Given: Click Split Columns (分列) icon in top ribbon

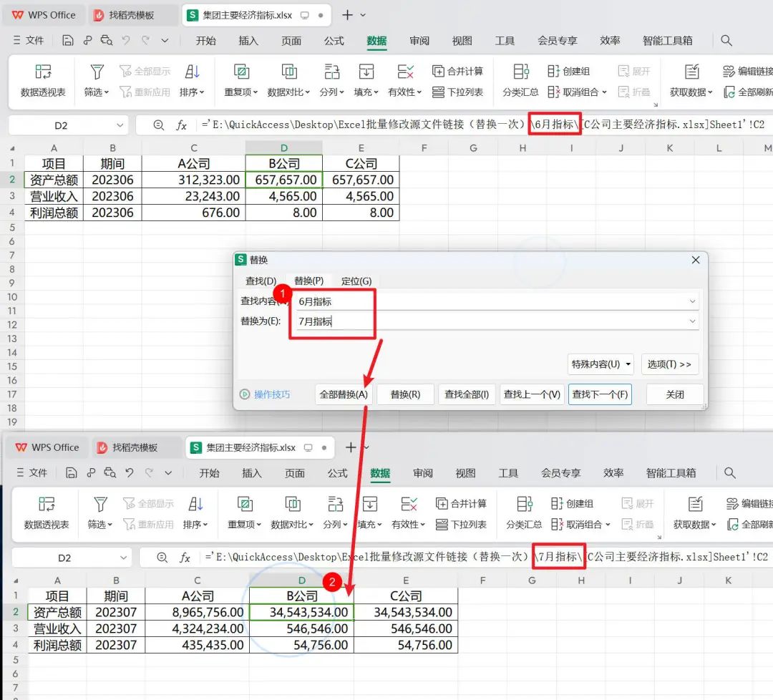Looking at the screenshot, I should pyautogui.click(x=331, y=72).
